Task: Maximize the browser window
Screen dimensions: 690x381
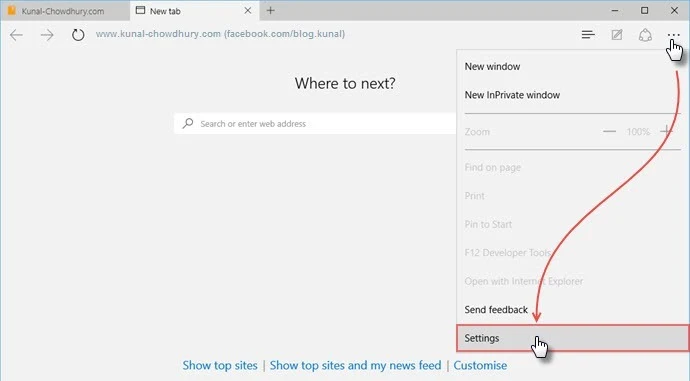Action: [x=644, y=10]
